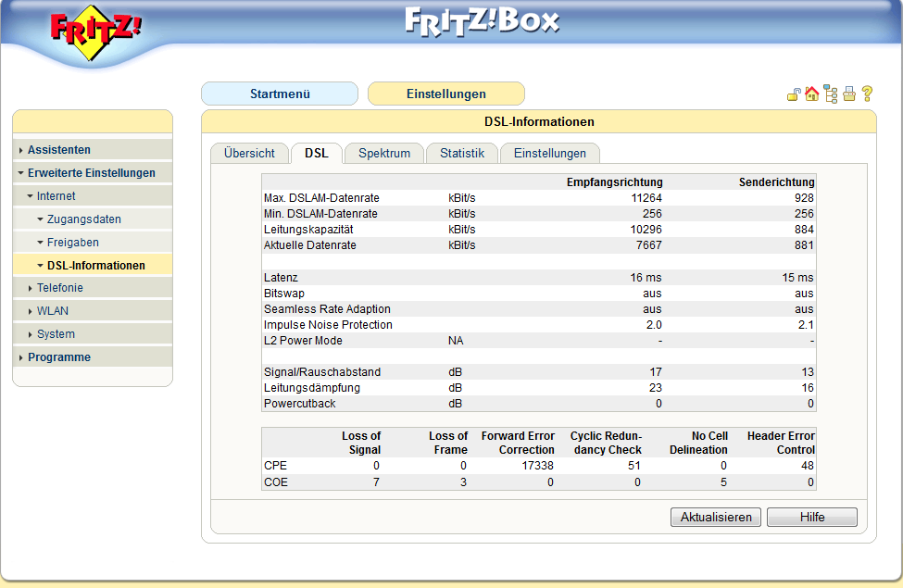
Task: Click the COE row label
Action: tap(276, 482)
